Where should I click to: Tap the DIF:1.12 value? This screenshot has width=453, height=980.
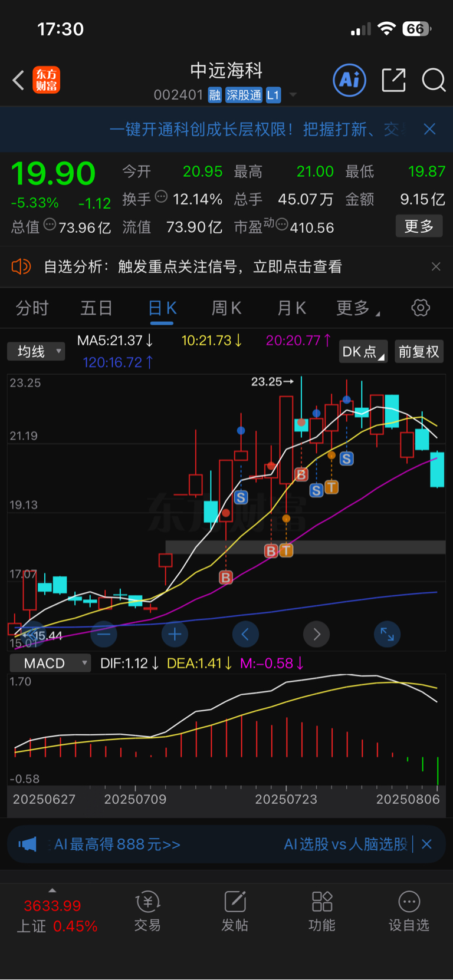point(129,663)
